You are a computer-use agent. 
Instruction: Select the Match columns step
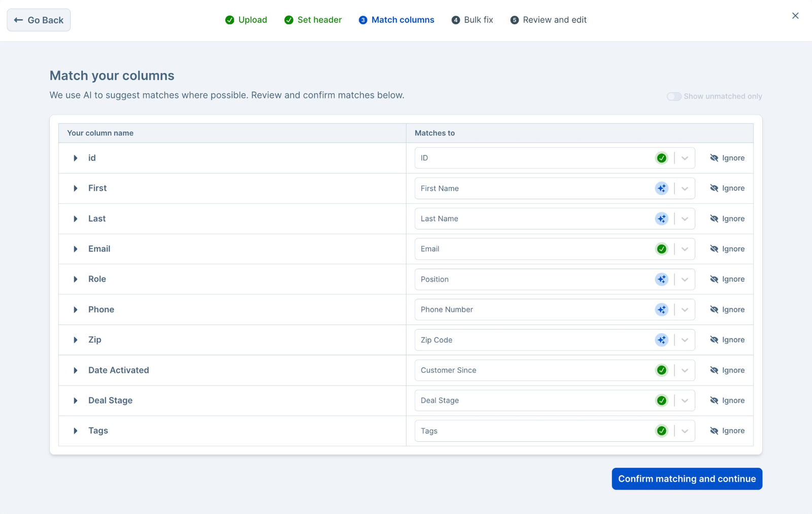(x=396, y=20)
